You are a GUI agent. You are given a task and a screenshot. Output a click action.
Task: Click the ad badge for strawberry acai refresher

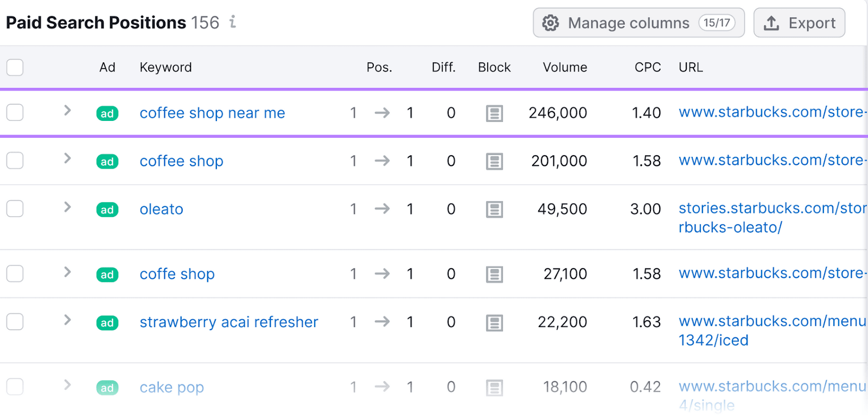tap(107, 323)
